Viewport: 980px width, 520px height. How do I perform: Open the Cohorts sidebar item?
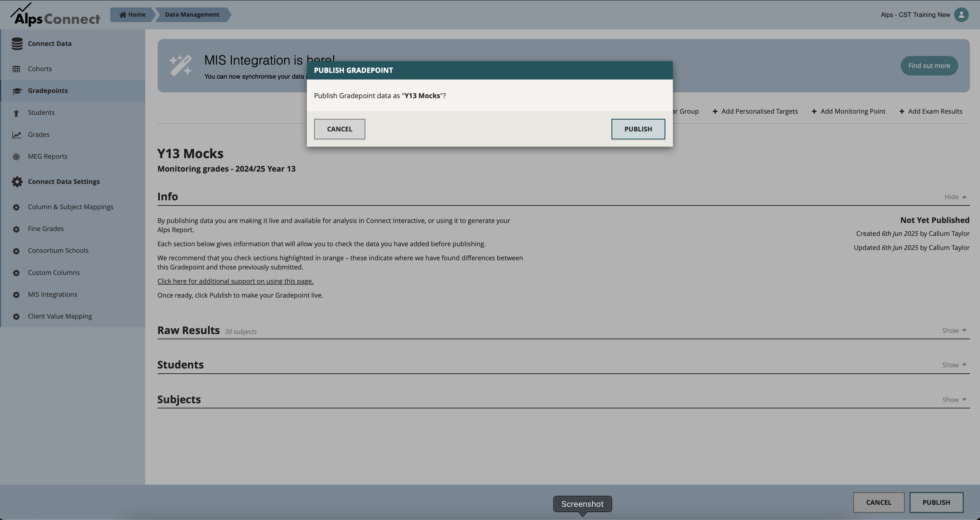pos(73,69)
